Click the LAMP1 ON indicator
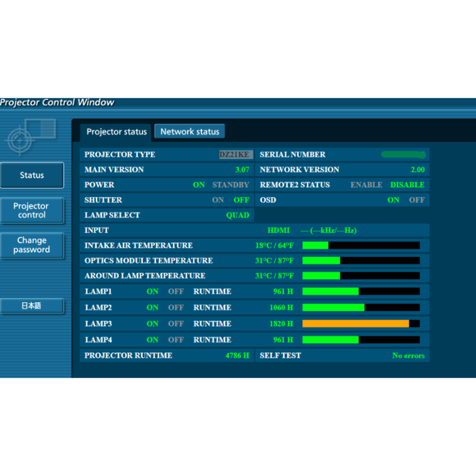 point(153,292)
